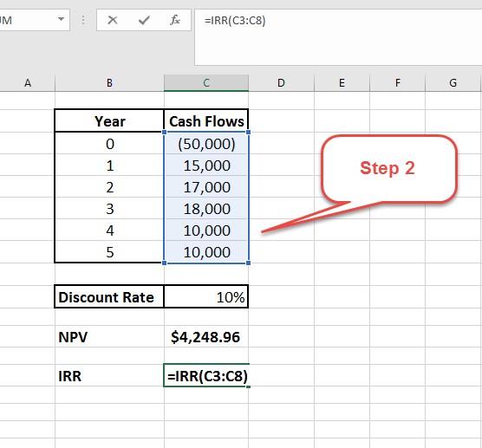Image resolution: width=482 pixels, height=448 pixels.
Task: Select column B header
Action: tap(109, 82)
